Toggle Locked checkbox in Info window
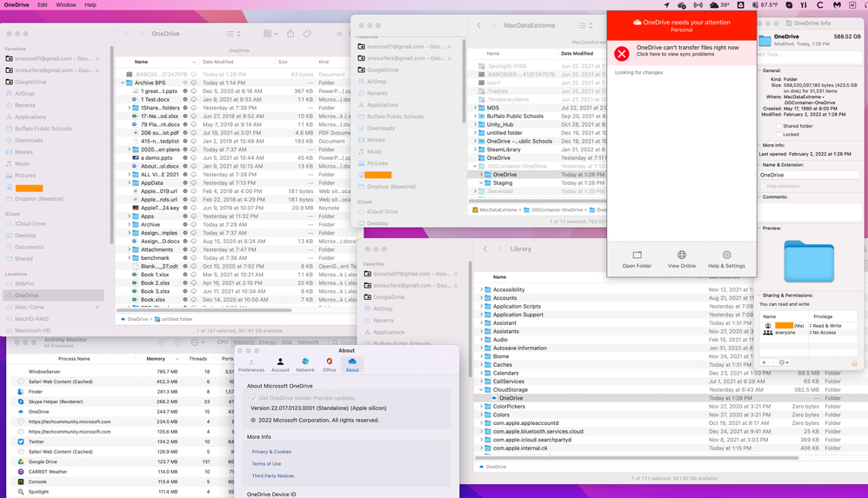 point(779,135)
